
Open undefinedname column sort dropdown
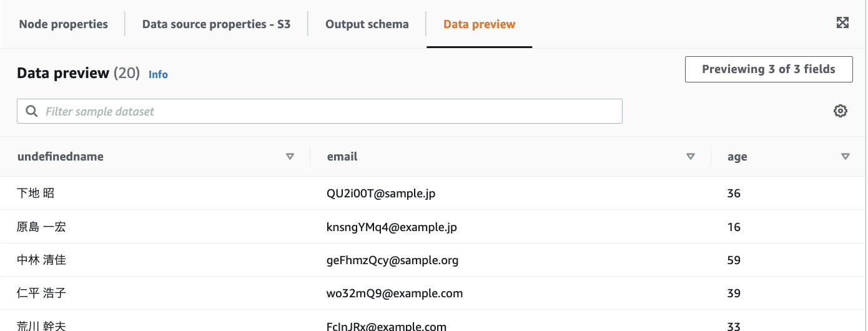[290, 157]
